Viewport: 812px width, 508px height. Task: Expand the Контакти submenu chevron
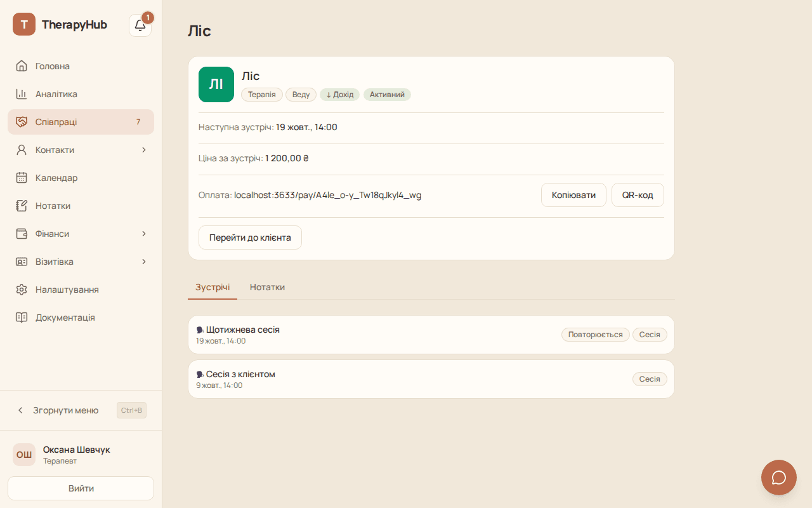(x=144, y=150)
